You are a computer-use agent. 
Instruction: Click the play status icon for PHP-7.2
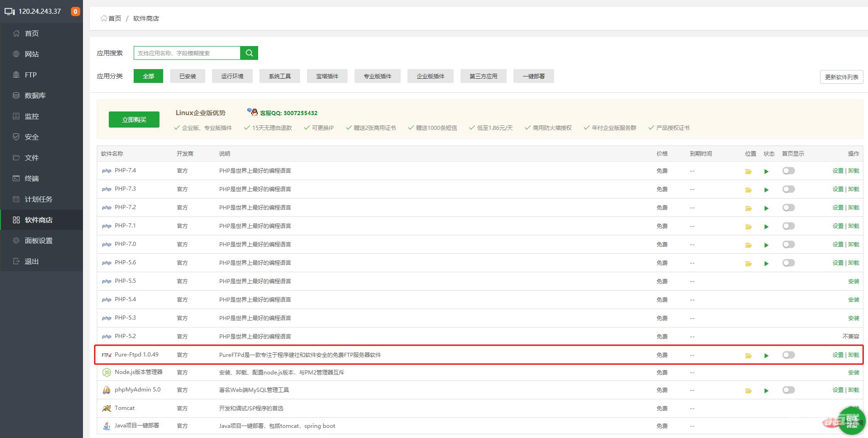pyautogui.click(x=766, y=208)
